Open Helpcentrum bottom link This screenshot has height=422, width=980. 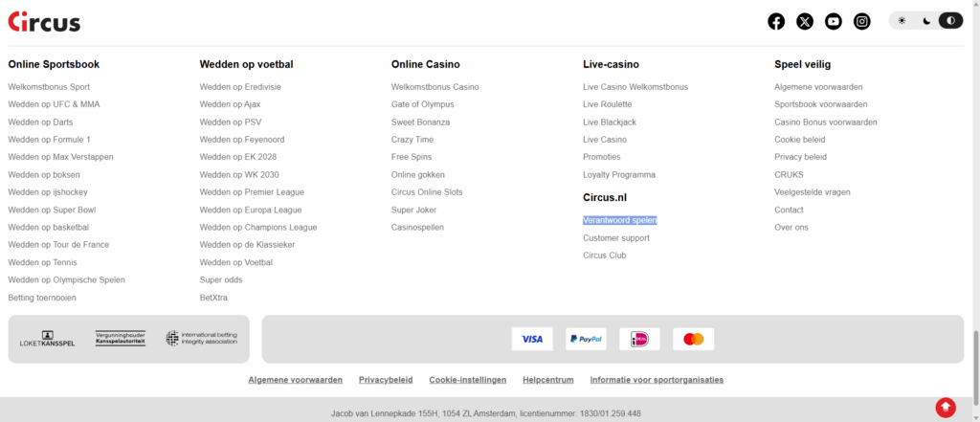point(548,380)
